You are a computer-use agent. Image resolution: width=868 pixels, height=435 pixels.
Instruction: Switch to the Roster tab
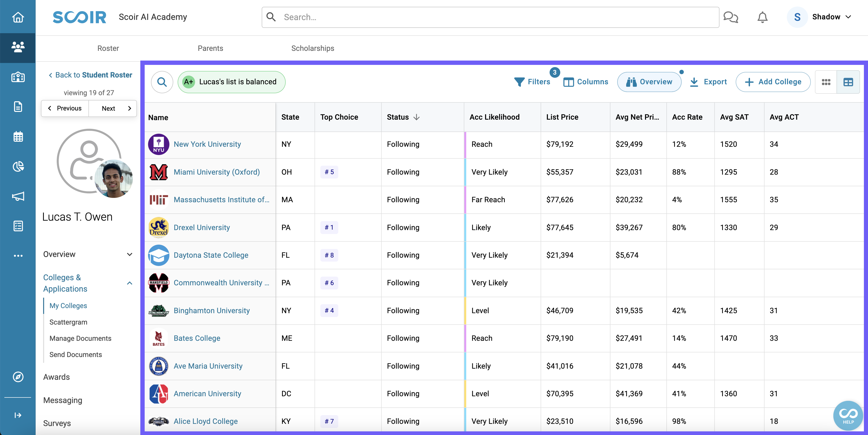coord(108,48)
